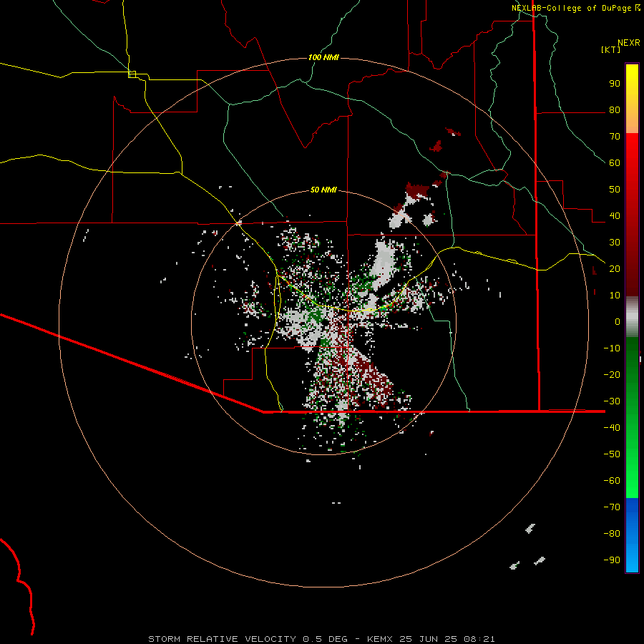Click the -60 value on velocity scale
This screenshot has height=644, width=644.
(x=612, y=481)
